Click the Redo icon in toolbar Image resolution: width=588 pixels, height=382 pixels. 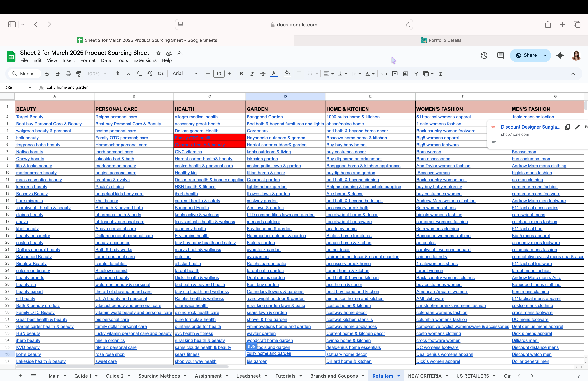click(x=58, y=74)
